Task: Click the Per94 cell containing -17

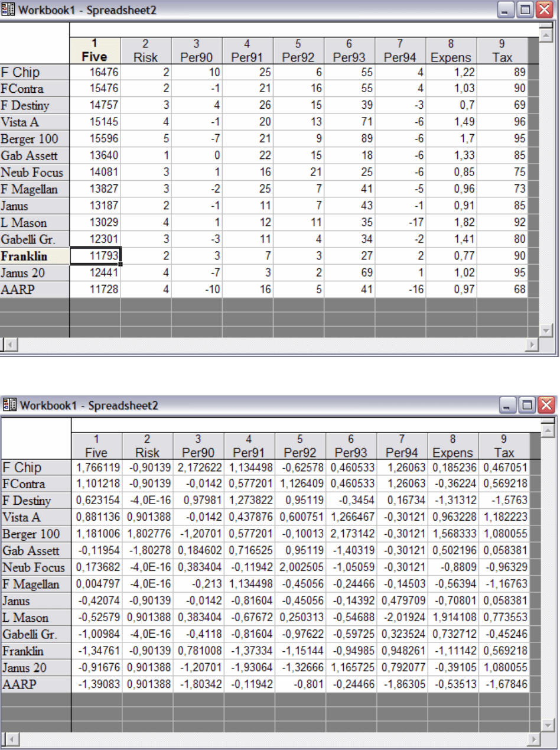Action: pyautogui.click(x=400, y=223)
